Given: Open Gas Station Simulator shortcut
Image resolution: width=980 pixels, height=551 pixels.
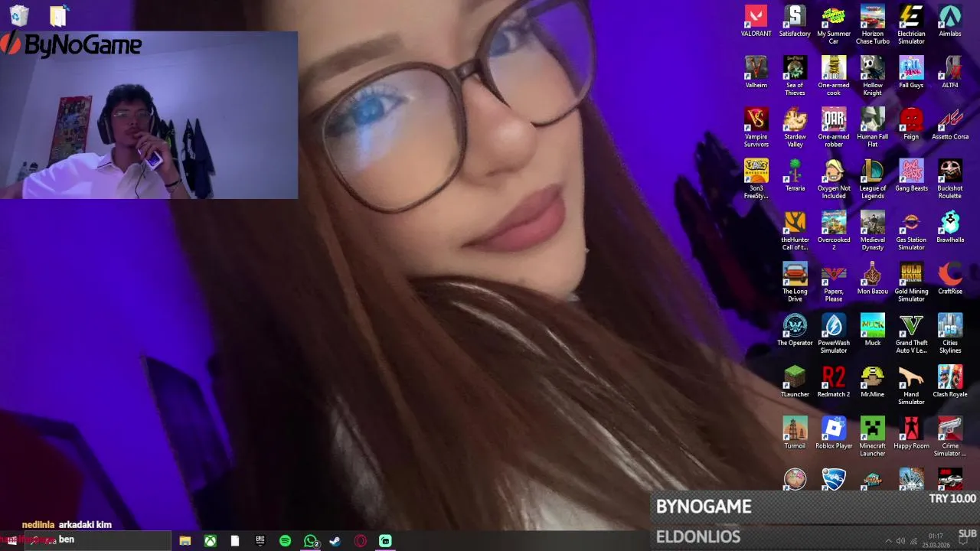Looking at the screenshot, I should click(911, 230).
